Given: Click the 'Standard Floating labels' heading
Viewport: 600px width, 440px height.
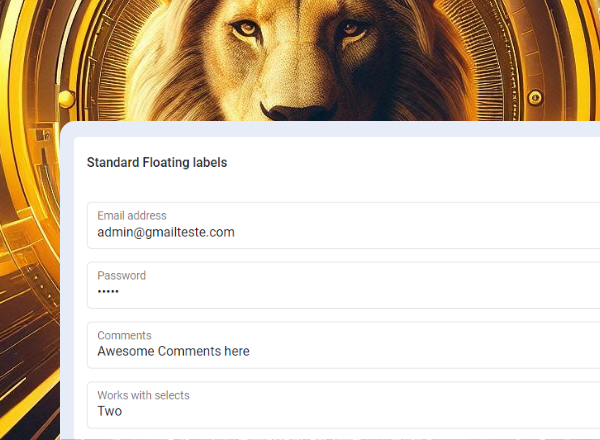Looking at the screenshot, I should [157, 162].
